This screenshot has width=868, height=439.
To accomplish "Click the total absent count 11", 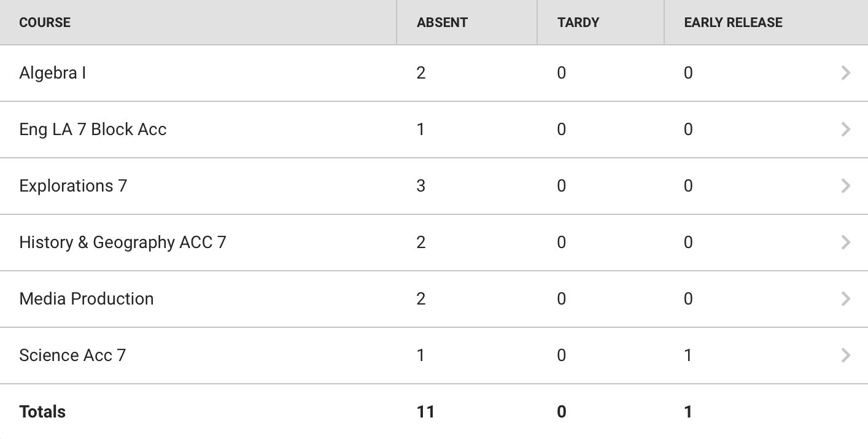I will pos(425,412).
